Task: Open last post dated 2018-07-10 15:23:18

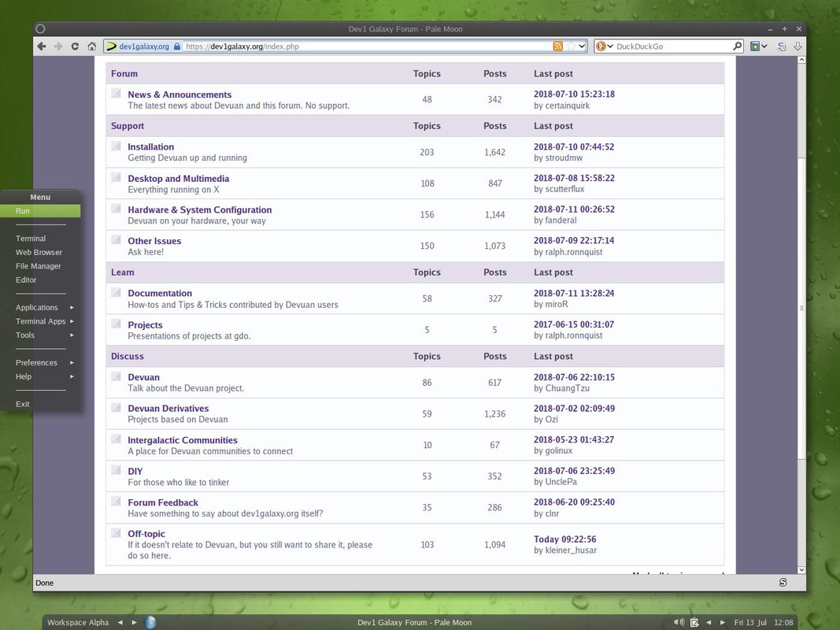Action: (574, 94)
